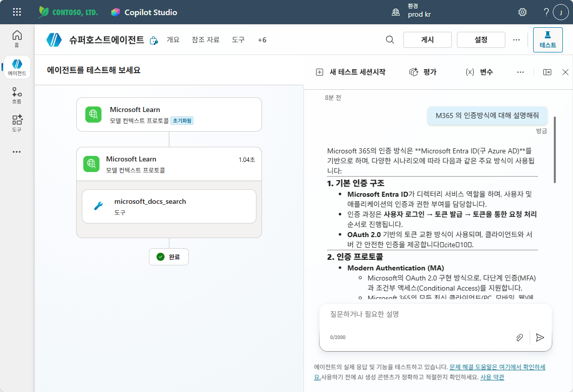Click the attach file paperclip icon
The width and height of the screenshot is (573, 392).
(x=519, y=338)
